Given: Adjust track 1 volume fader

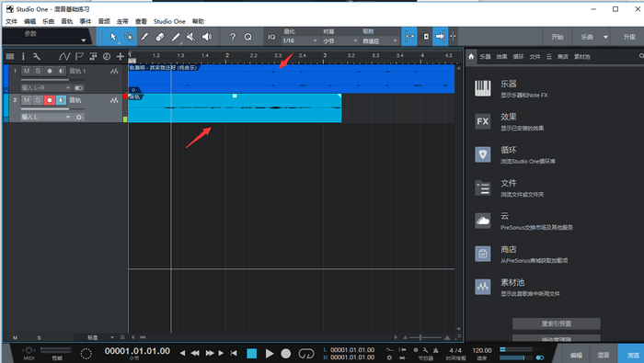Looking at the screenshot, I should click(x=52, y=80).
